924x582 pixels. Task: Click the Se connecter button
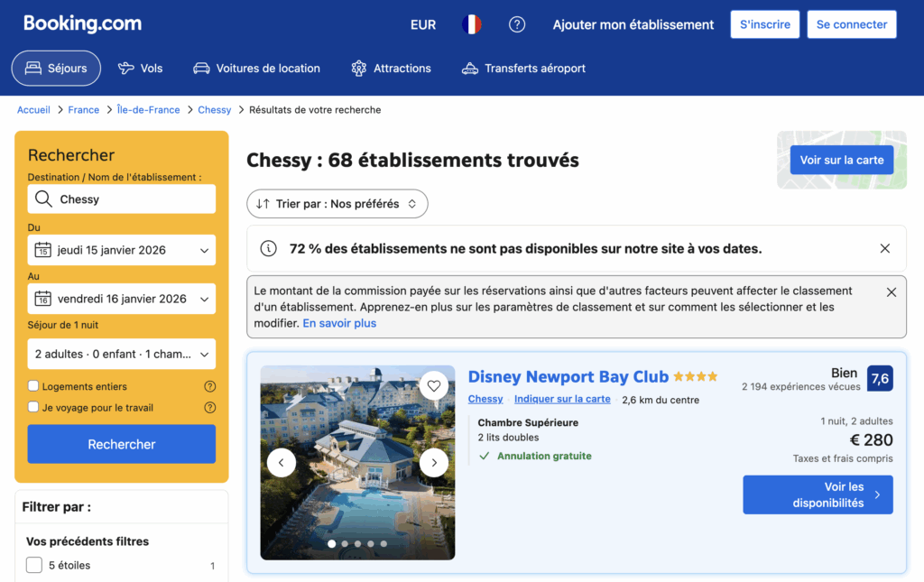click(852, 24)
